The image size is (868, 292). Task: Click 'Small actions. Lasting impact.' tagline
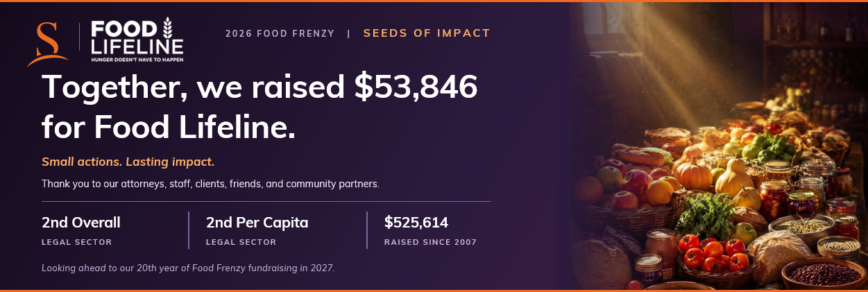coord(128,162)
